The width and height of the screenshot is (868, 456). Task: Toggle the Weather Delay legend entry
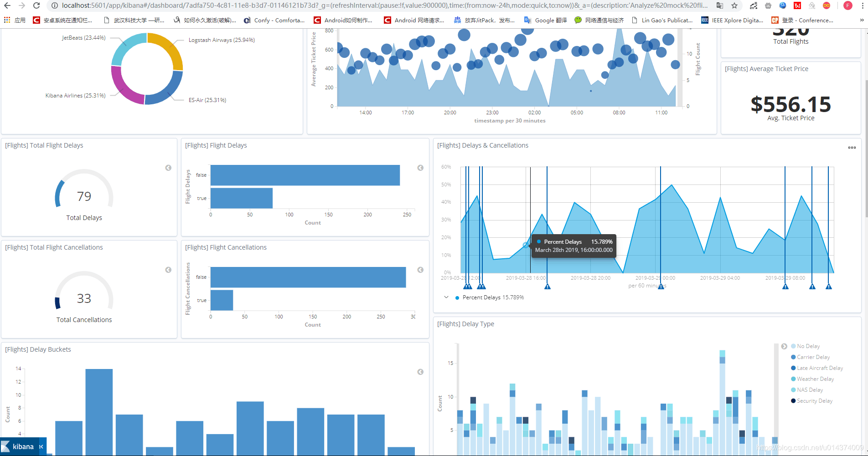pyautogui.click(x=812, y=379)
